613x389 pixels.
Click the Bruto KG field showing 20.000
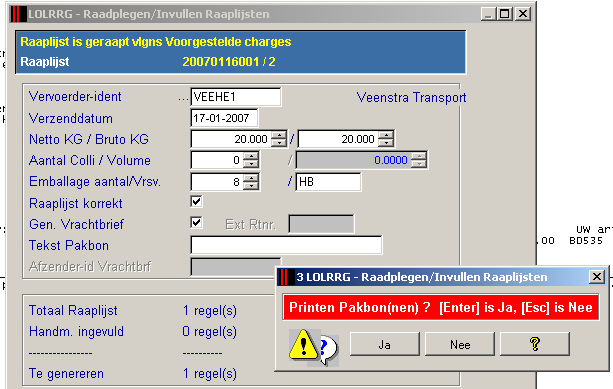(338, 139)
